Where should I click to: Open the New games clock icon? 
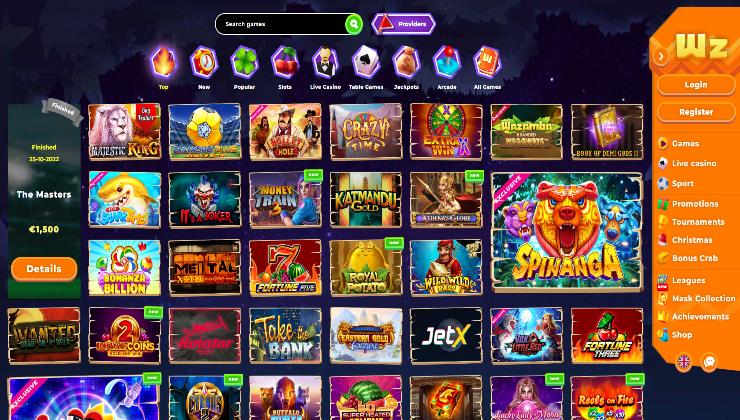click(x=204, y=62)
